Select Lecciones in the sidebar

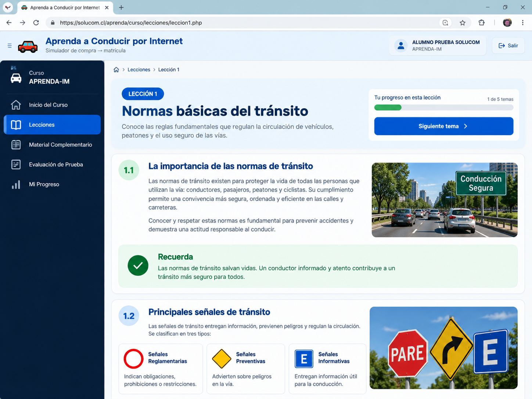pos(52,125)
